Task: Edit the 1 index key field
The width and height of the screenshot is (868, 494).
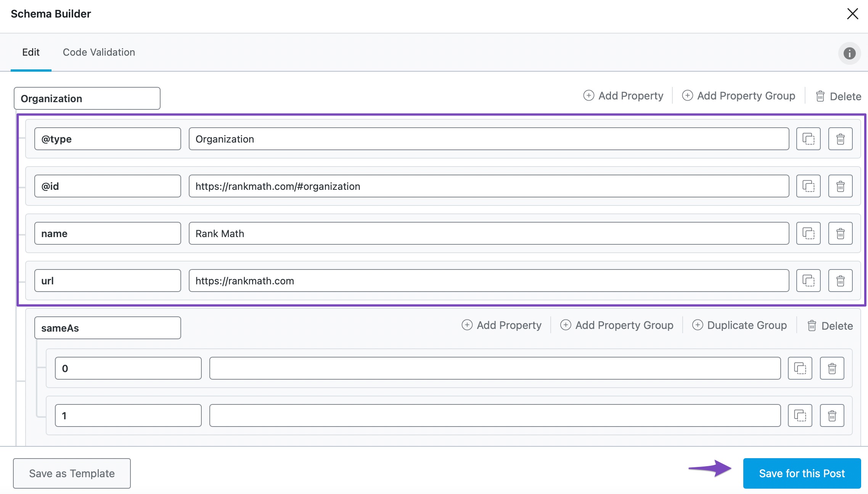Action: tap(128, 415)
